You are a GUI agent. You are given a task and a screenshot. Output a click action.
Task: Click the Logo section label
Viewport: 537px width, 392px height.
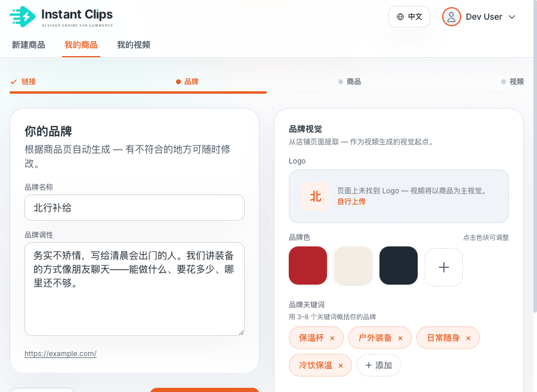click(x=297, y=161)
